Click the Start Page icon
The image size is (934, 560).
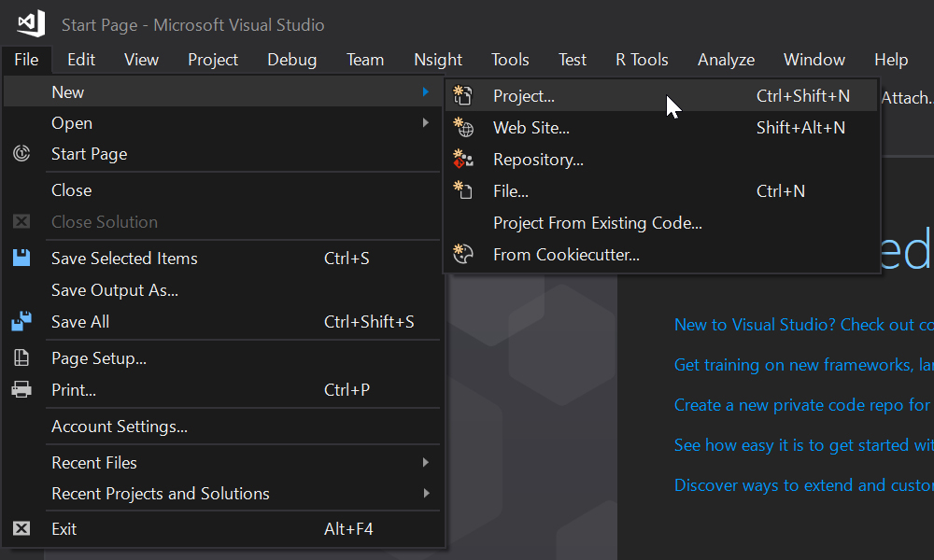(x=21, y=154)
